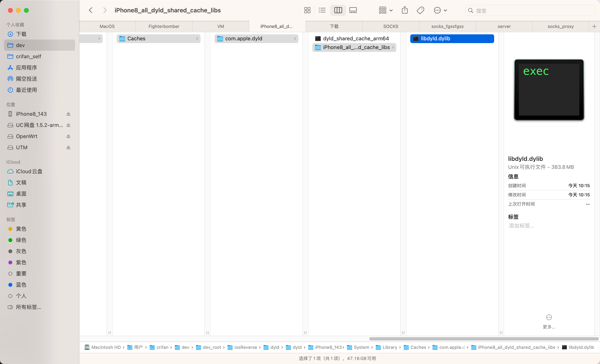Screen dimensions: 600x364
Task: Select the iPhone8_all_...d_cache_libs folder row
Action: click(x=354, y=47)
